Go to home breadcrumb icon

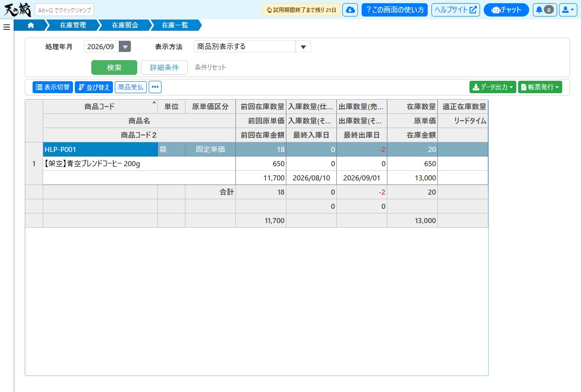click(x=31, y=25)
